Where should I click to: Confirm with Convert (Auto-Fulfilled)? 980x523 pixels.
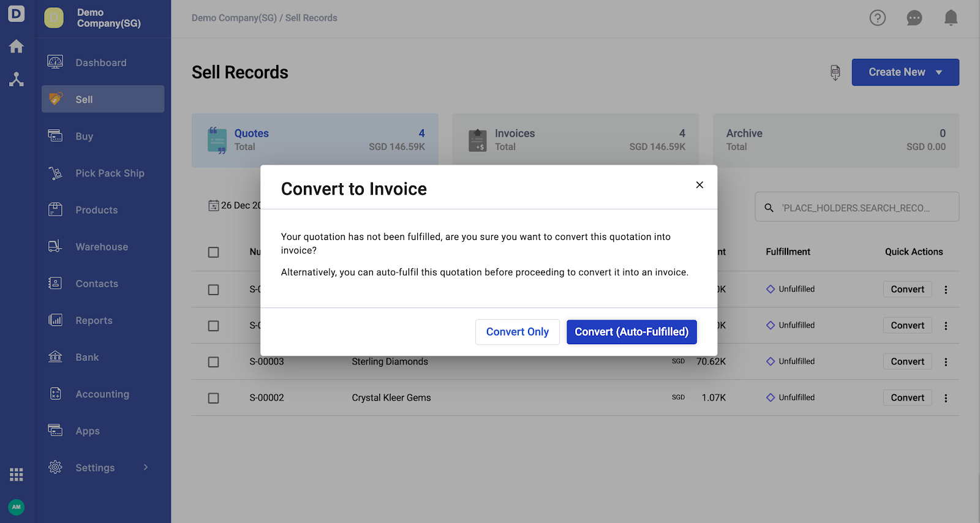point(631,332)
